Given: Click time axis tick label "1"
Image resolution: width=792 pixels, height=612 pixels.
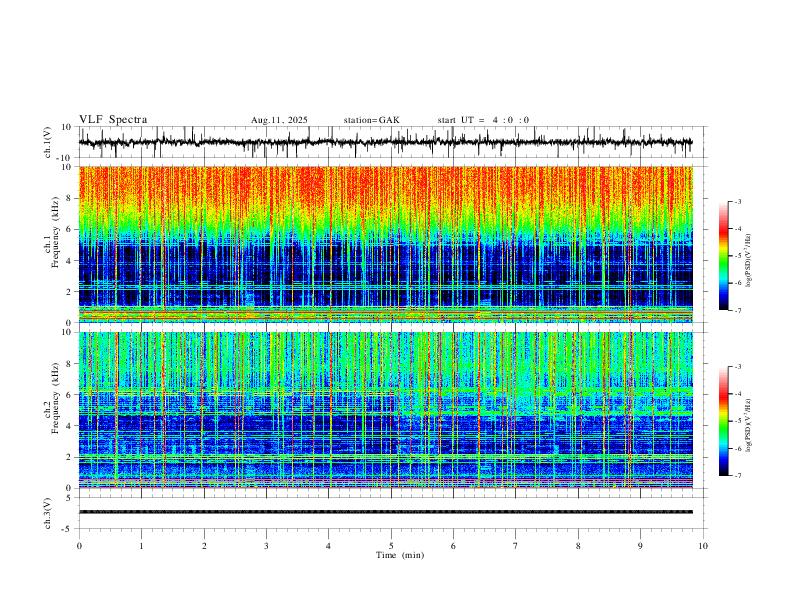Looking at the screenshot, I should [141, 546].
